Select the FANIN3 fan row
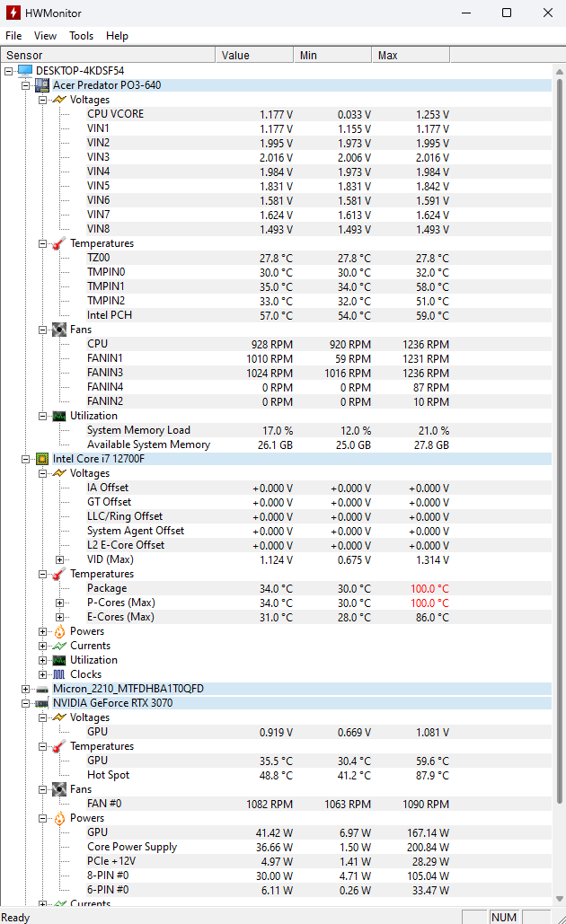This screenshot has width=566, height=924. click(318, 373)
